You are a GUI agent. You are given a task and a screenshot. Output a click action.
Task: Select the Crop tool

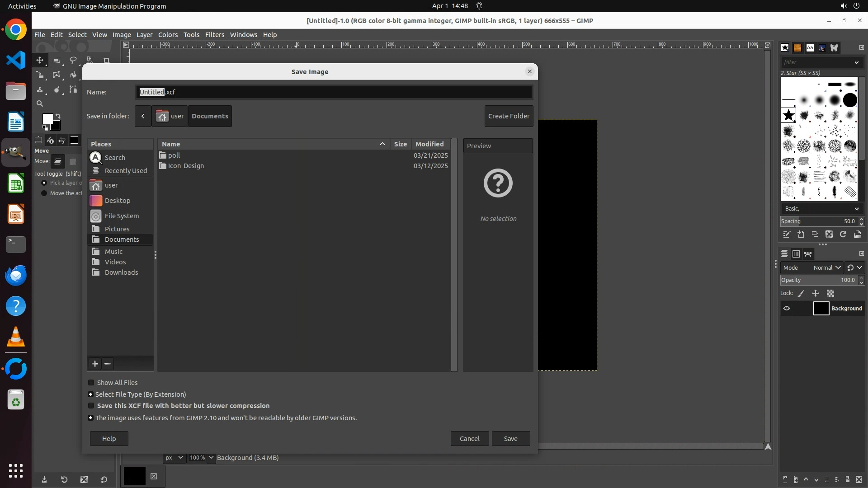coord(106,60)
